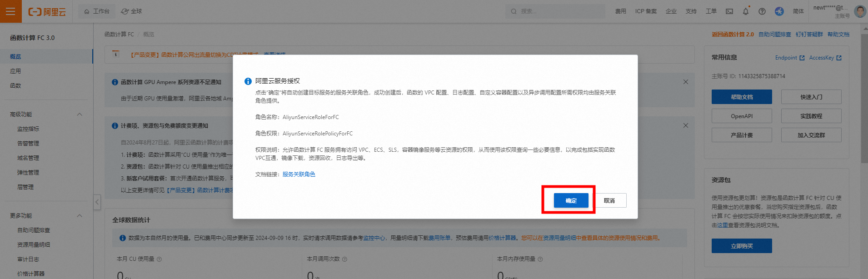Open 弹性管理 in the sidebar

tap(28, 173)
